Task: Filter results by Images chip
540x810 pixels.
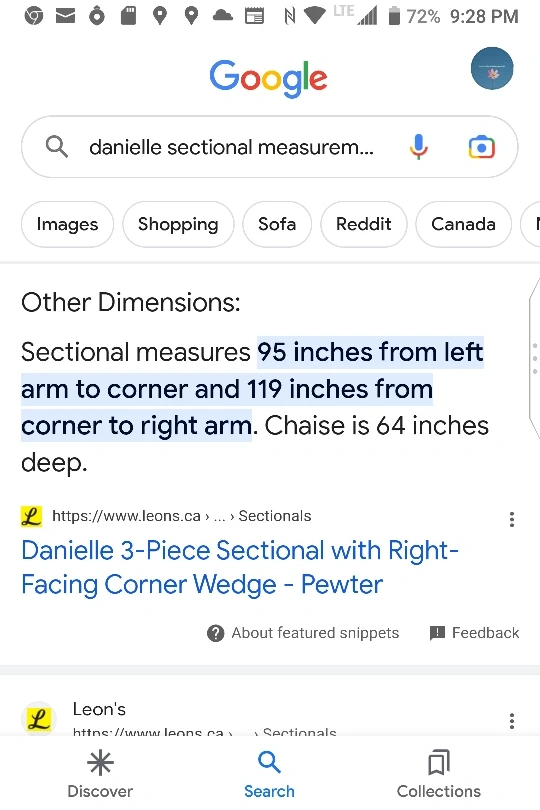Action: click(67, 224)
